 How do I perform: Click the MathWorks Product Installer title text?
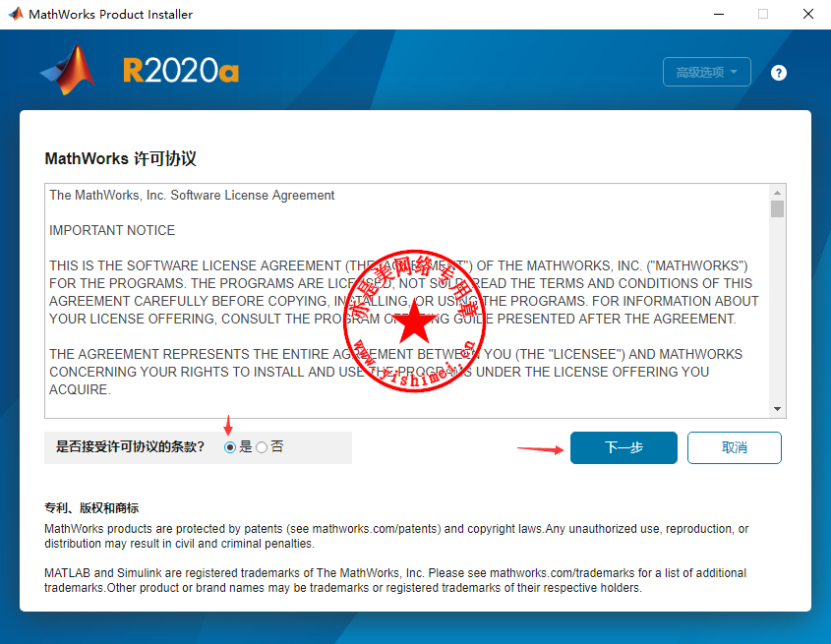click(x=110, y=15)
